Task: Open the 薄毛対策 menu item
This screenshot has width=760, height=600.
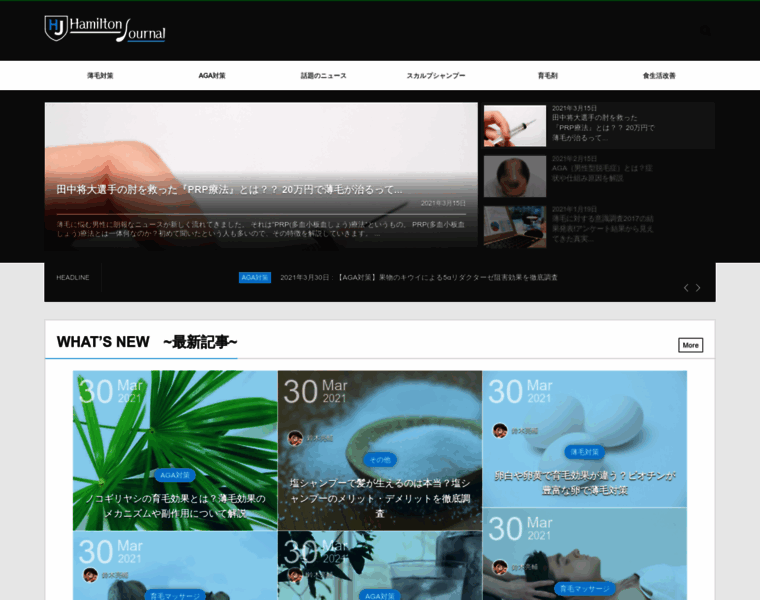Action: click(x=100, y=76)
